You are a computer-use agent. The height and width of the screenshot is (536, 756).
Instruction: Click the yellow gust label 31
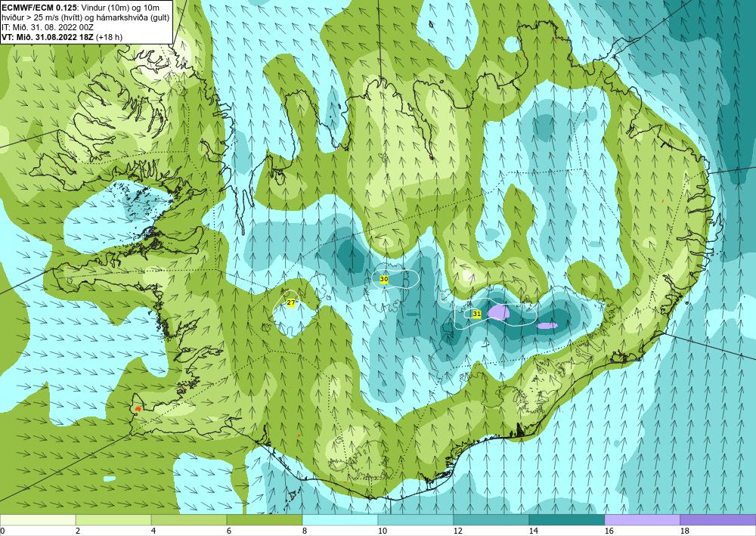point(476,314)
